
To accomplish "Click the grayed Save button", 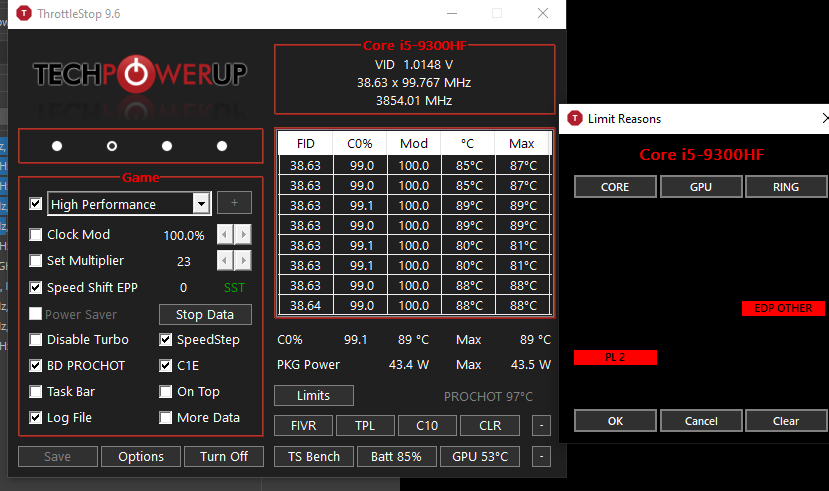I will pos(58,457).
